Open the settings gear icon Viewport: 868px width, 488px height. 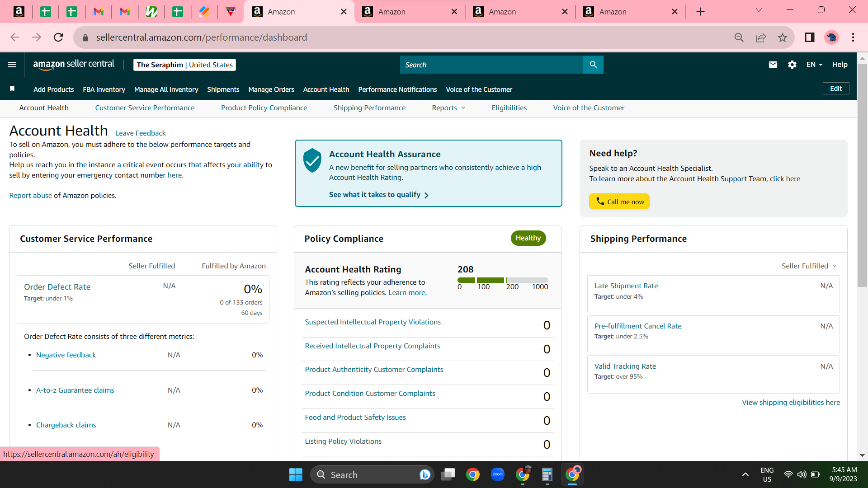click(792, 65)
